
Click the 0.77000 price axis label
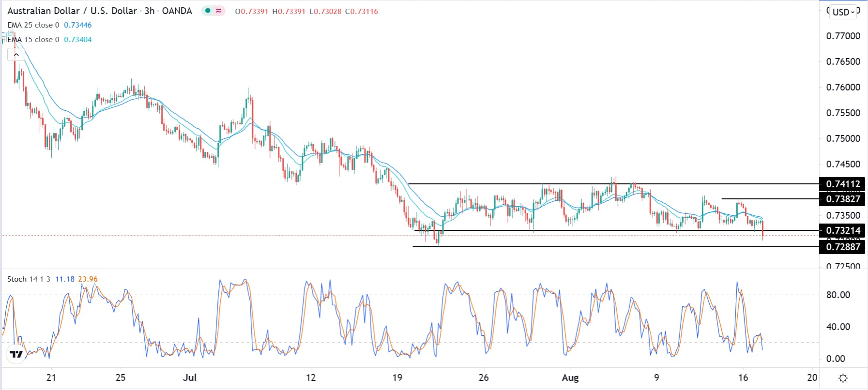pyautogui.click(x=843, y=36)
